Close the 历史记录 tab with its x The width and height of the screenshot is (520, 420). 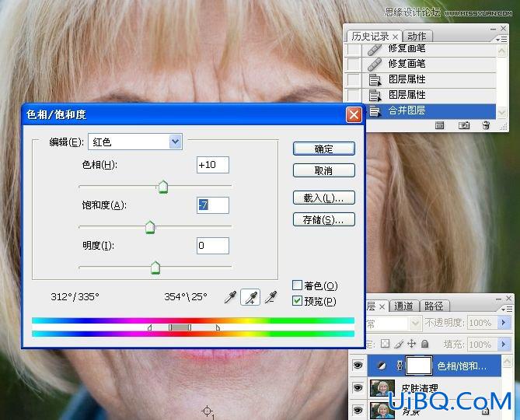tap(395, 37)
